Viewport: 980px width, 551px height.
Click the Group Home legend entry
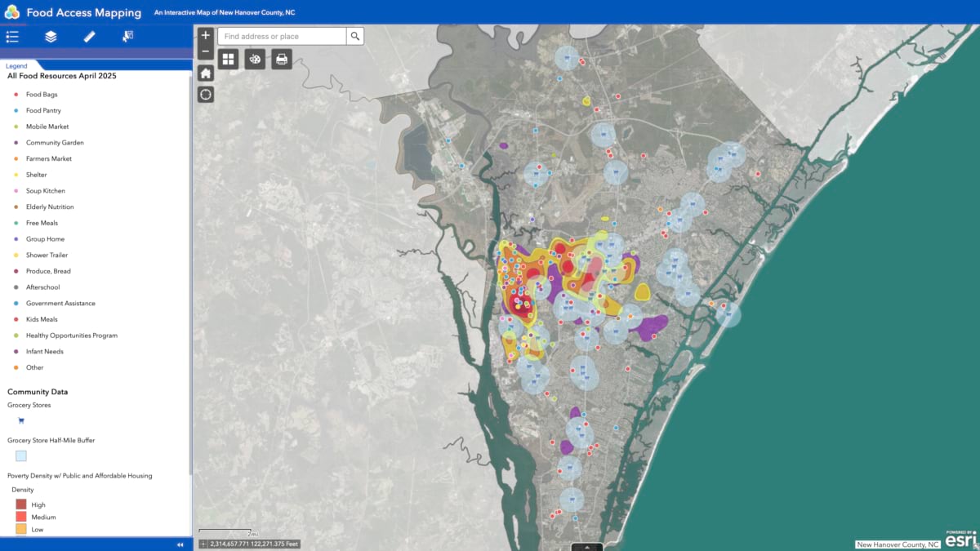pyautogui.click(x=45, y=239)
